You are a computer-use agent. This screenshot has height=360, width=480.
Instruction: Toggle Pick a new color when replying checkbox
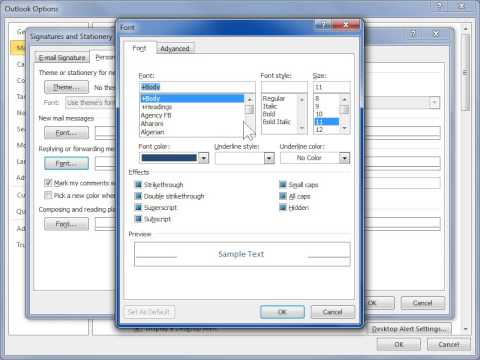click(x=48, y=195)
